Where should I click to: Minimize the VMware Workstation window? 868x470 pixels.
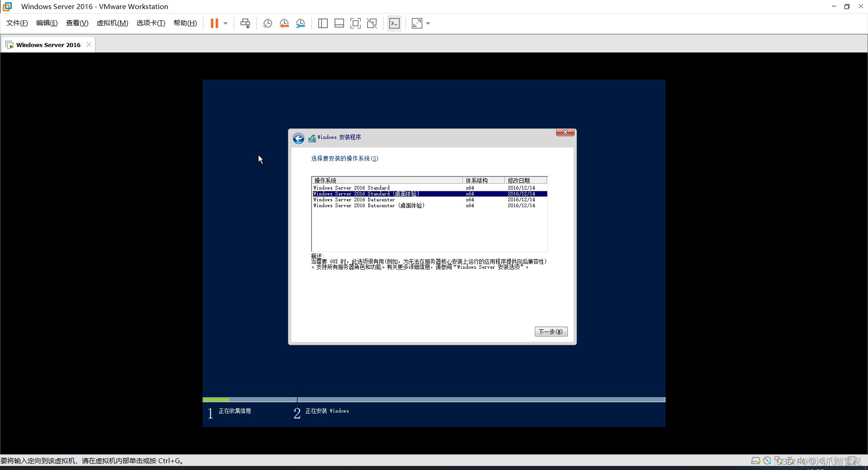click(x=834, y=6)
